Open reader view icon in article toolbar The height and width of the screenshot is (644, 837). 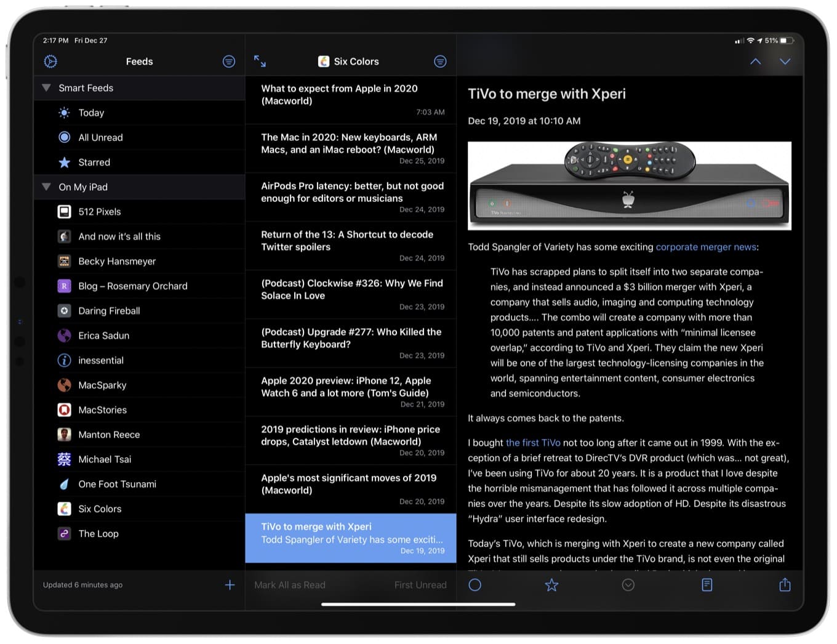(x=707, y=585)
